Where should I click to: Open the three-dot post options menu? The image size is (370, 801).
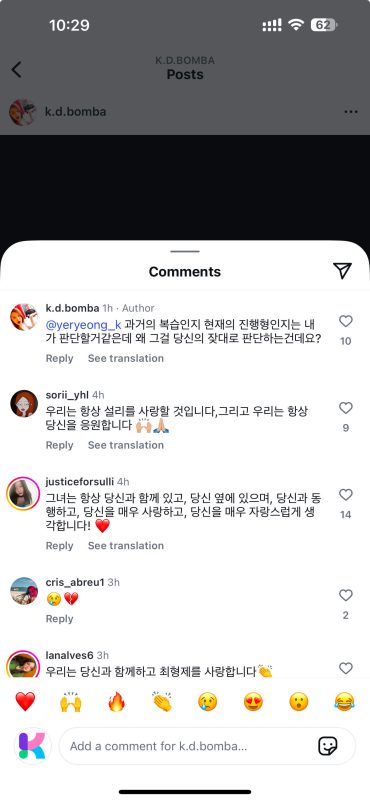(x=351, y=112)
